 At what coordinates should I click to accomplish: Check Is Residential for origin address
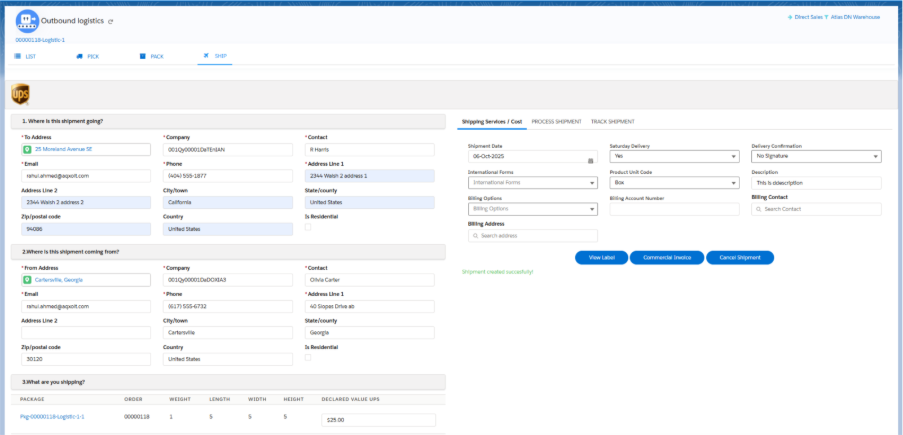pos(308,357)
